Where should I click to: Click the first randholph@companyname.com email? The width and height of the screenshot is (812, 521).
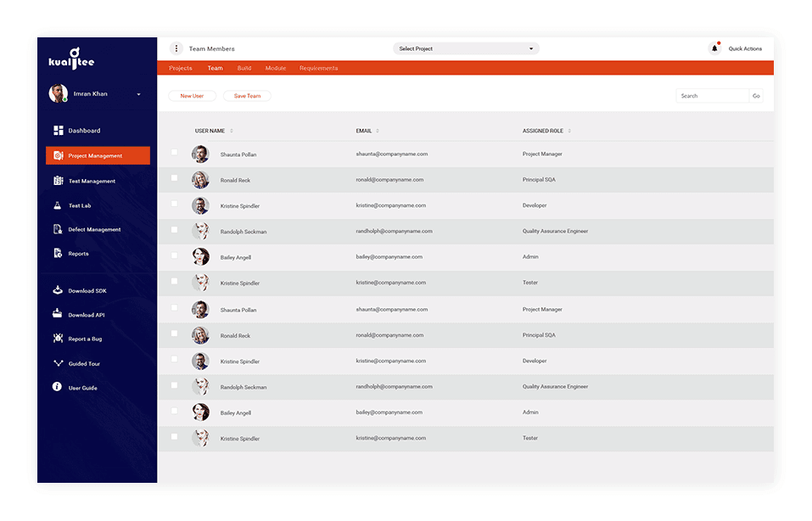[x=394, y=231]
